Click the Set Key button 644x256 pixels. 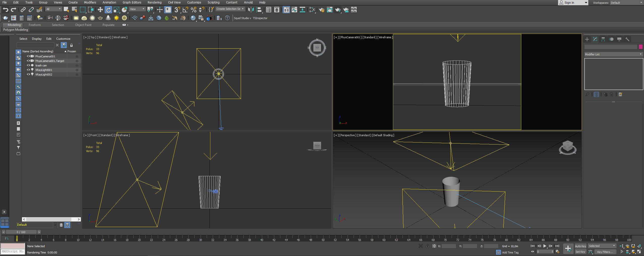coord(580,252)
